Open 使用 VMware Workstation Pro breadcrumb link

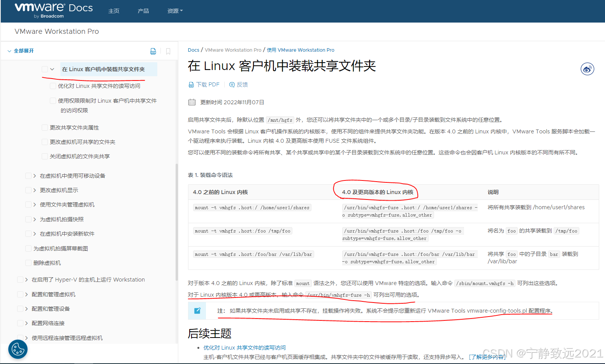click(x=301, y=50)
